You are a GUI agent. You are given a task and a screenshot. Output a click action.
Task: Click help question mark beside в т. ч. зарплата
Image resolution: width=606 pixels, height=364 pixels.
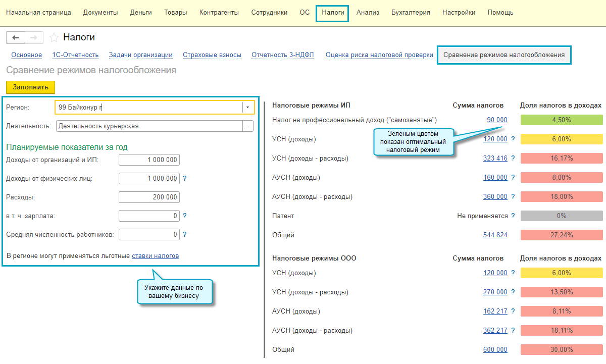pos(185,216)
